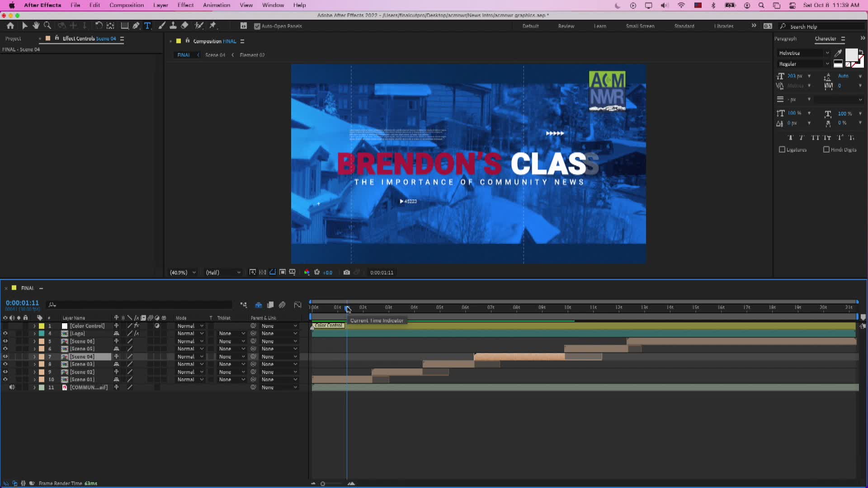Screen dimensions: 868x488
Task: Open the viewer resolution (Half) dropdown
Action: pyautogui.click(x=223, y=272)
